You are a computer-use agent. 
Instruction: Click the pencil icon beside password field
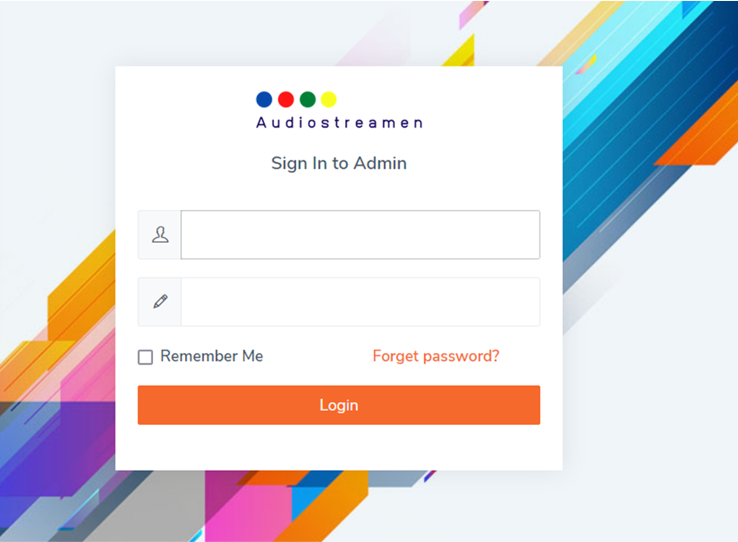[x=160, y=302]
